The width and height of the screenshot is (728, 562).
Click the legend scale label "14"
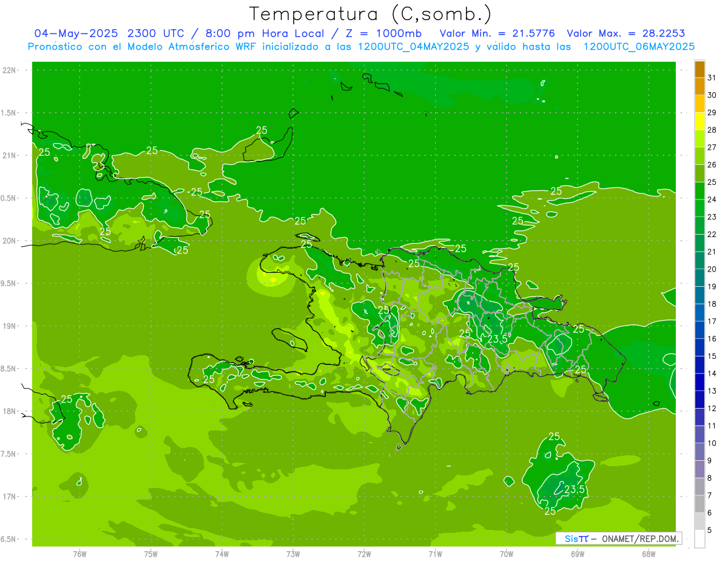pyautogui.click(x=712, y=373)
